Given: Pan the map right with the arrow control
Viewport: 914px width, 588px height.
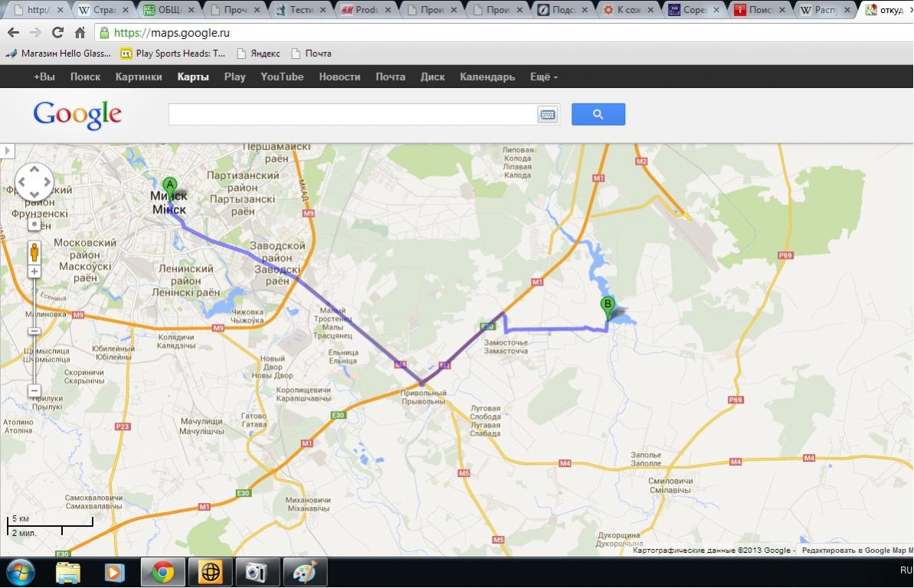Looking at the screenshot, I should (x=48, y=182).
